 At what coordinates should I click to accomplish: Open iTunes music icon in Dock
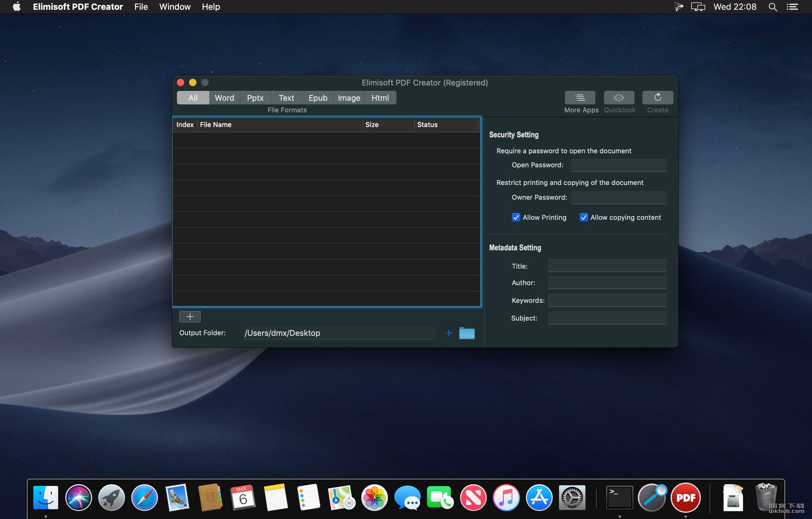pyautogui.click(x=506, y=497)
